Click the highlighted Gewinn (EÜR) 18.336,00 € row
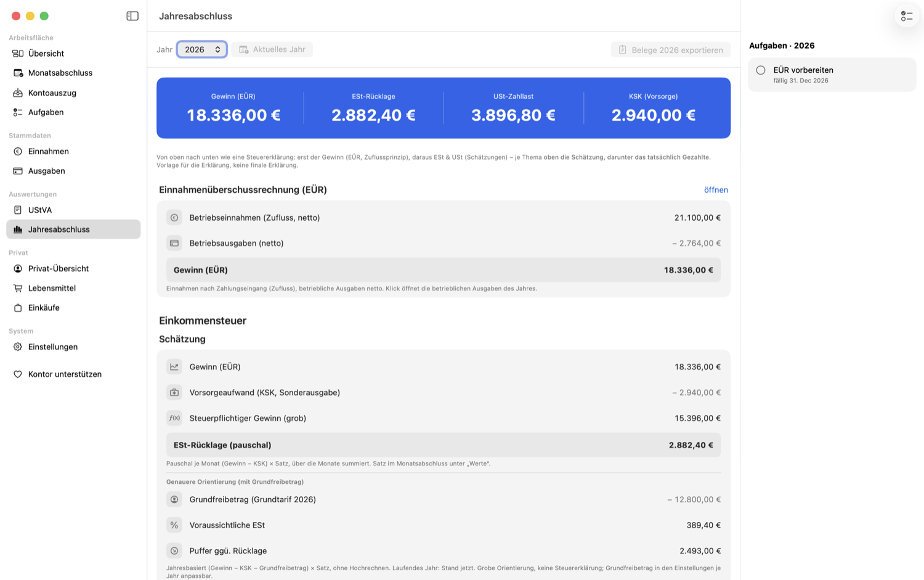924x580 pixels. 444,270
